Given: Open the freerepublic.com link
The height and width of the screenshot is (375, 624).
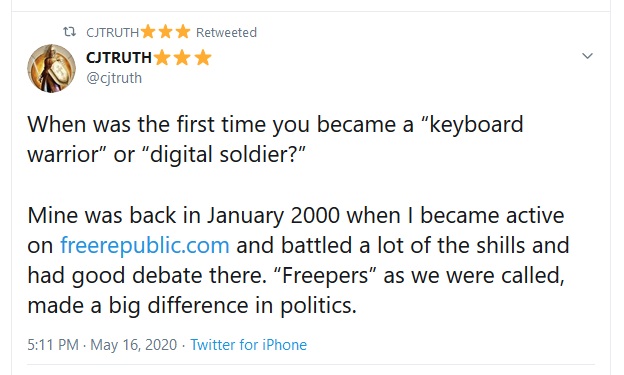Looking at the screenshot, I should click(145, 246).
